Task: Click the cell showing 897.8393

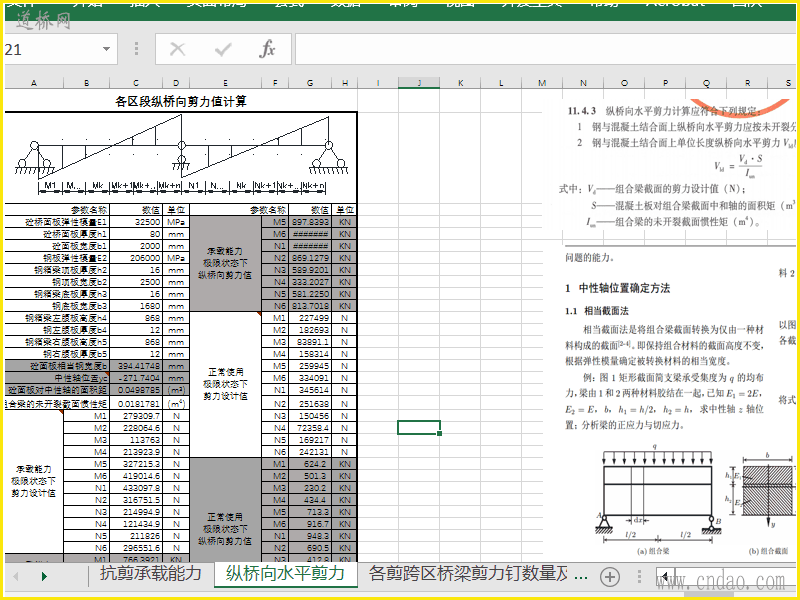Action: [310, 222]
